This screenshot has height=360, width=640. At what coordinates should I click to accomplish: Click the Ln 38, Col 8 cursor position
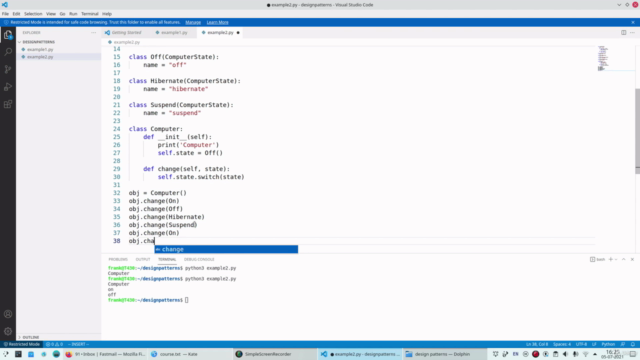click(x=537, y=344)
